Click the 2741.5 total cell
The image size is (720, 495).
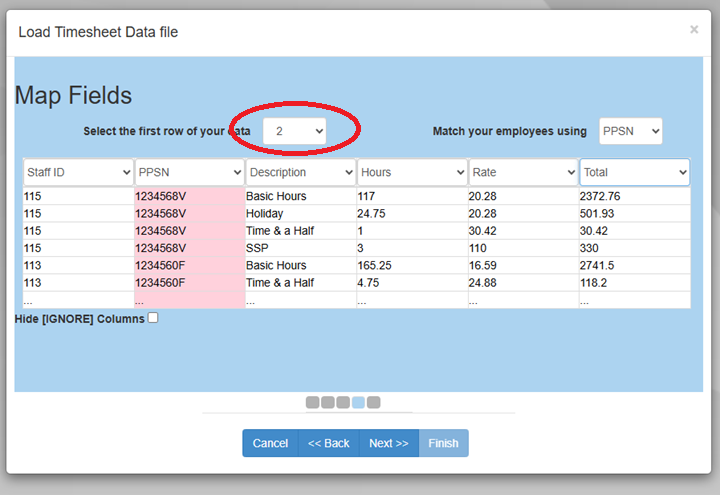(x=600, y=265)
